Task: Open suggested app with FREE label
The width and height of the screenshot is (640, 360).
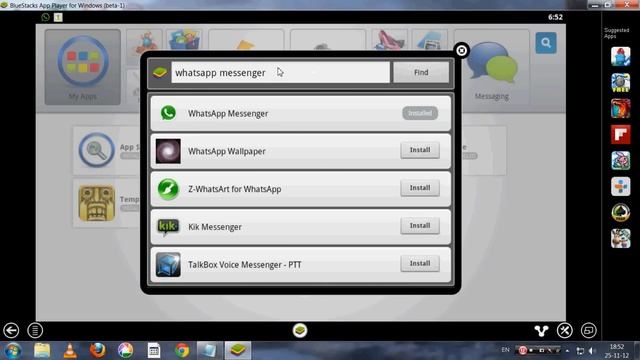Action: pyautogui.click(x=620, y=82)
